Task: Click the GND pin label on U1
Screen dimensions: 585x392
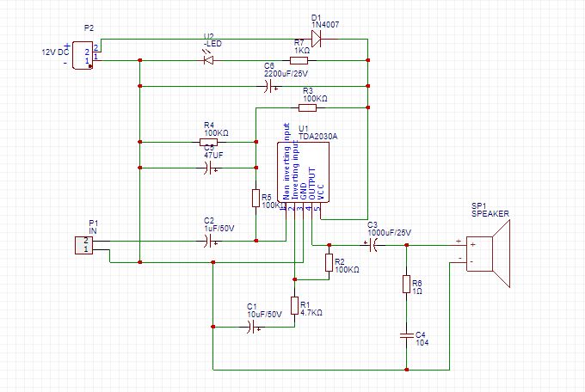Action: 304,192
